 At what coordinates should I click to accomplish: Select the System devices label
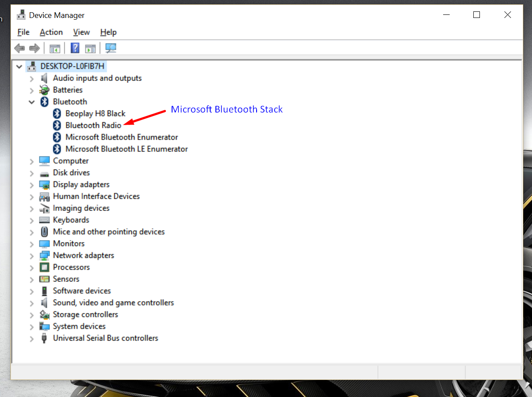(x=79, y=326)
